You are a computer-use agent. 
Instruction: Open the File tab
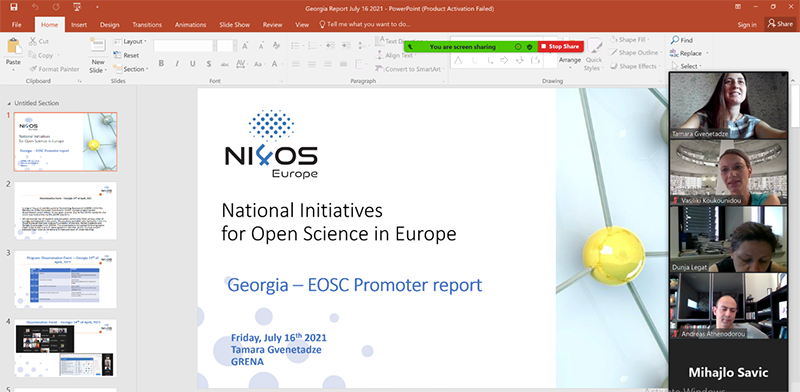click(x=16, y=24)
